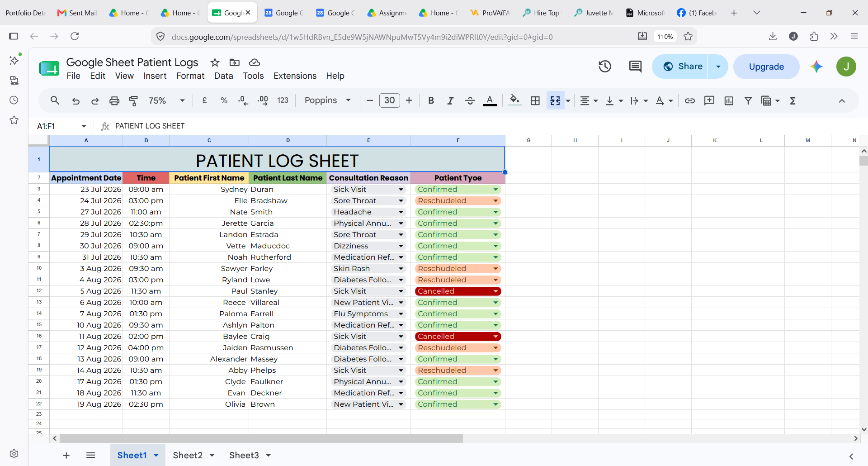Open the Poppins font dropdown
The image size is (868, 466).
coord(327,100)
